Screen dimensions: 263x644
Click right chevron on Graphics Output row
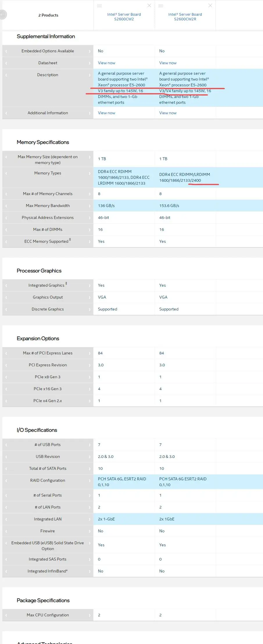90,297
